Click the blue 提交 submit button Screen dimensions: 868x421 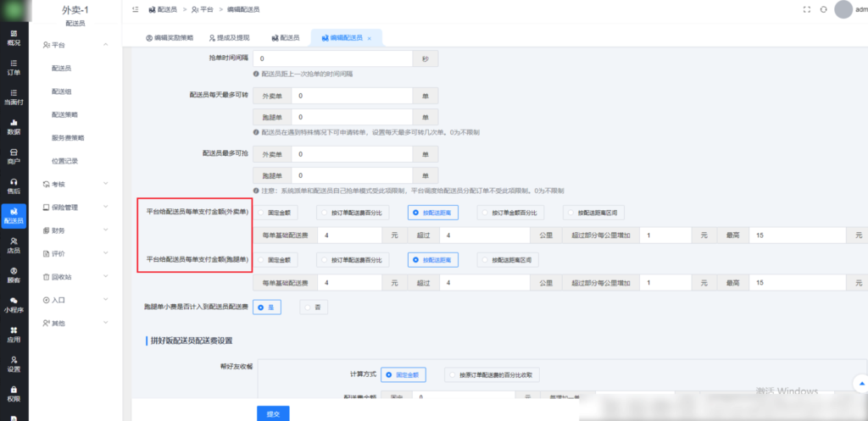click(x=271, y=413)
